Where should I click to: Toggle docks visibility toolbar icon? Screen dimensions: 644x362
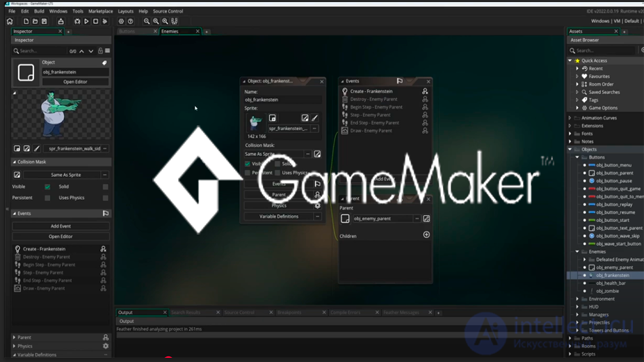(x=175, y=22)
